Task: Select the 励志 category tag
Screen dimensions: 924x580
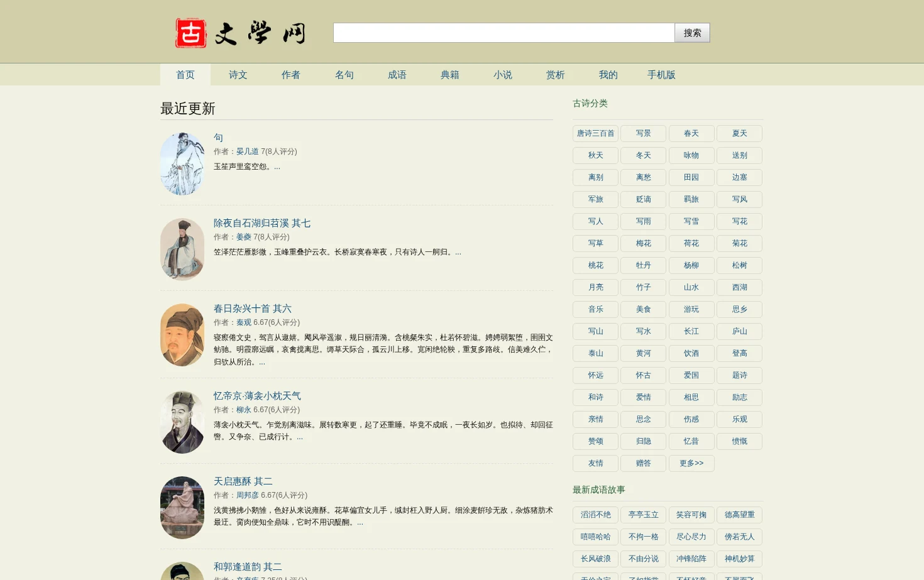Action: click(x=739, y=397)
